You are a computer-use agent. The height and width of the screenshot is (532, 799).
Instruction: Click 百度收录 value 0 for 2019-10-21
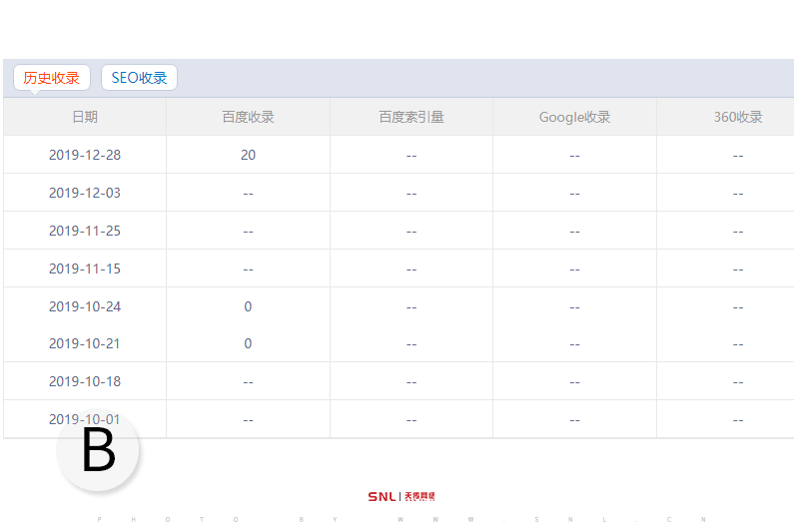[x=248, y=343]
